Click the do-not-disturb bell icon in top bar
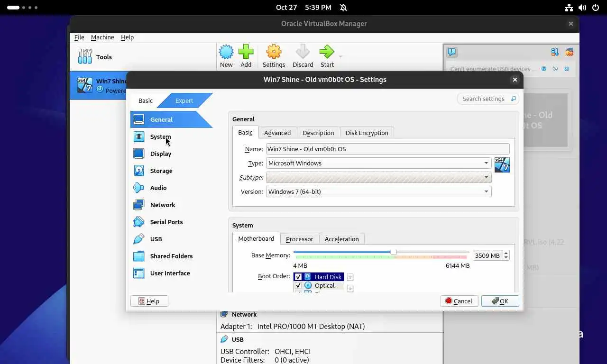This screenshot has height=364, width=607. (x=343, y=8)
